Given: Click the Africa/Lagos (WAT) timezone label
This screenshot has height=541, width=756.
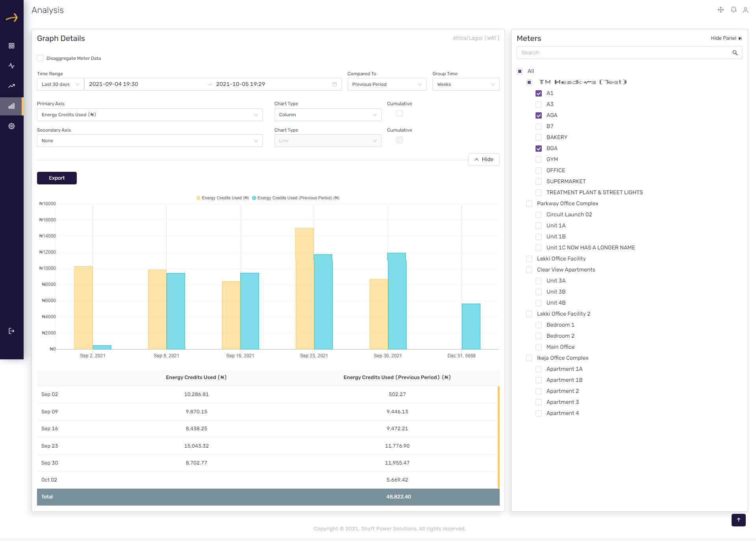Looking at the screenshot, I should [476, 38].
